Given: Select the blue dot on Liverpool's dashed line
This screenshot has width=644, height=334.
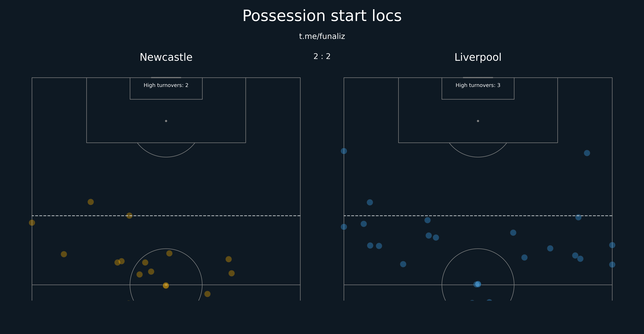Looking at the screenshot, I should click(578, 217).
